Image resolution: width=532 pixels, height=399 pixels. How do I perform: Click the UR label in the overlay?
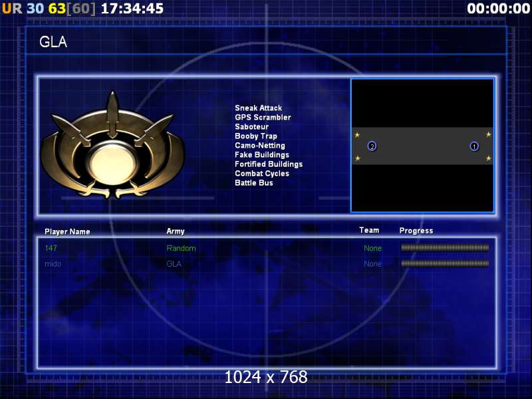[x=12, y=9]
